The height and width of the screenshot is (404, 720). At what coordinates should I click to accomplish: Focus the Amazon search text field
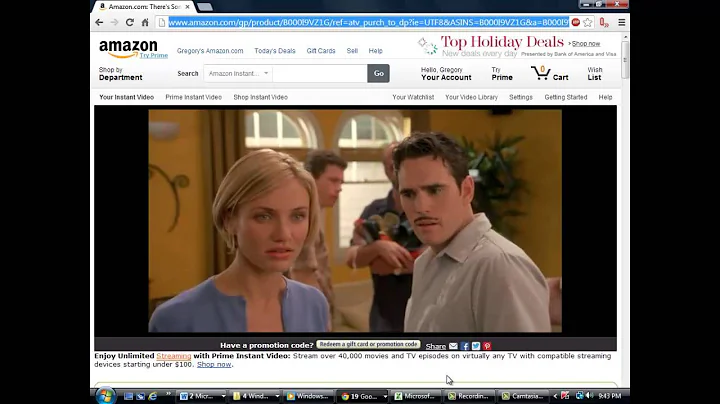tap(320, 73)
